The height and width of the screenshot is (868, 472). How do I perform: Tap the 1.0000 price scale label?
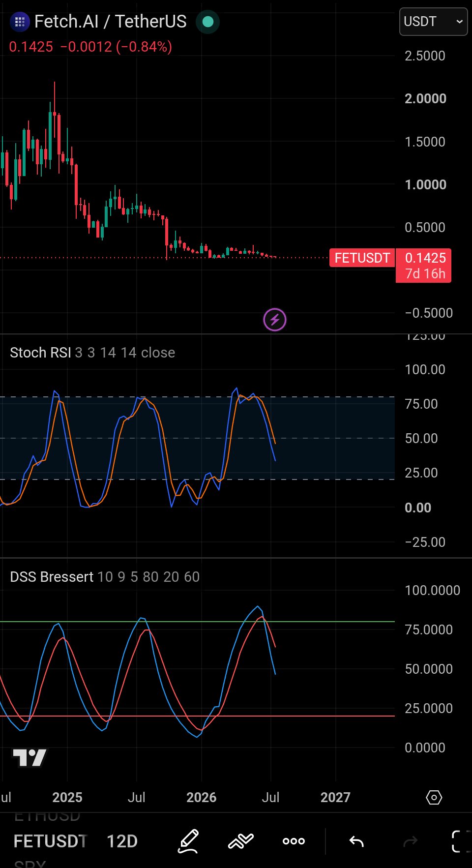425,185
